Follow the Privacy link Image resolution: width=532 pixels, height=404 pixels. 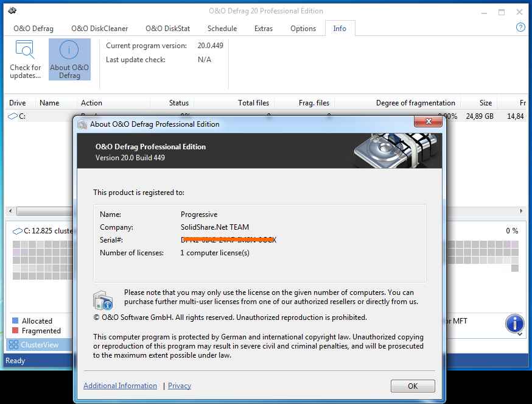(180, 386)
